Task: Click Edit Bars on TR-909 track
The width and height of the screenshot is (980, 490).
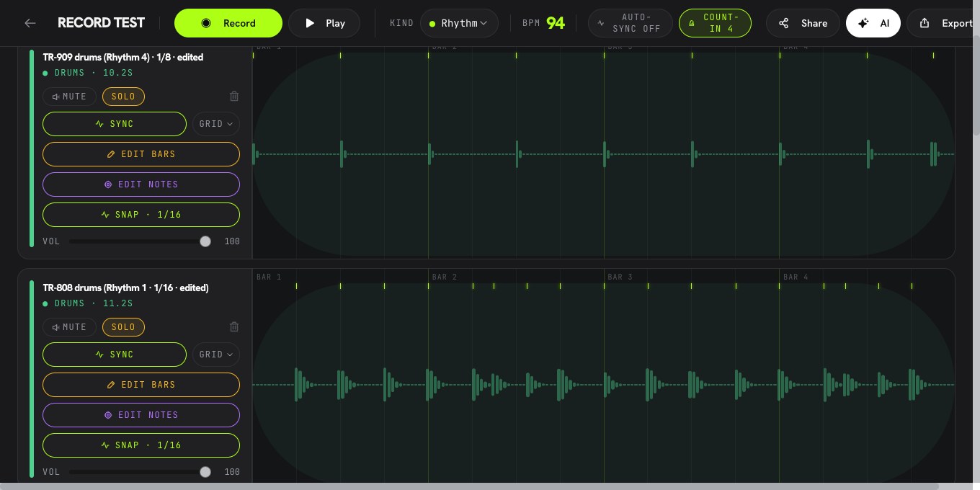Action: [141, 154]
